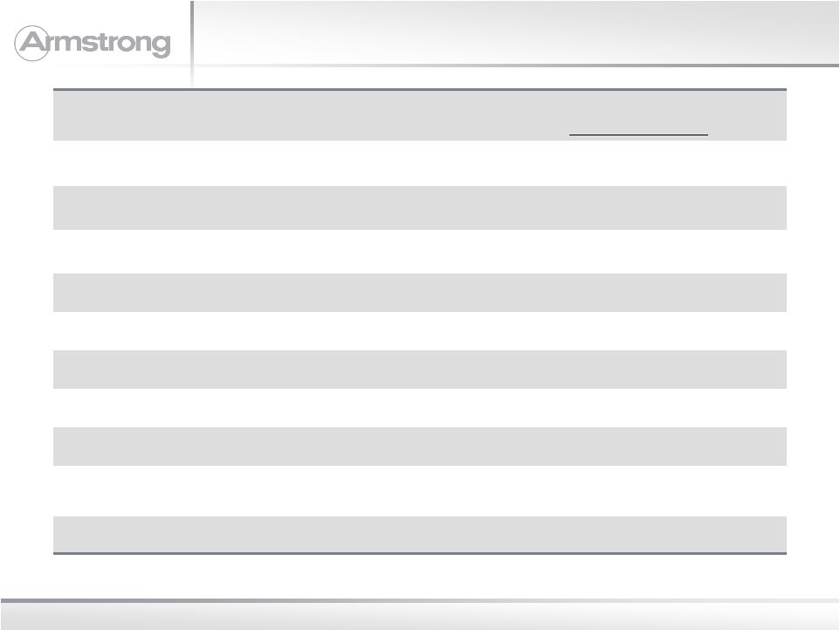The width and height of the screenshot is (840, 630).
Task: Select the fifth gray band of the table
Action: point(419,447)
